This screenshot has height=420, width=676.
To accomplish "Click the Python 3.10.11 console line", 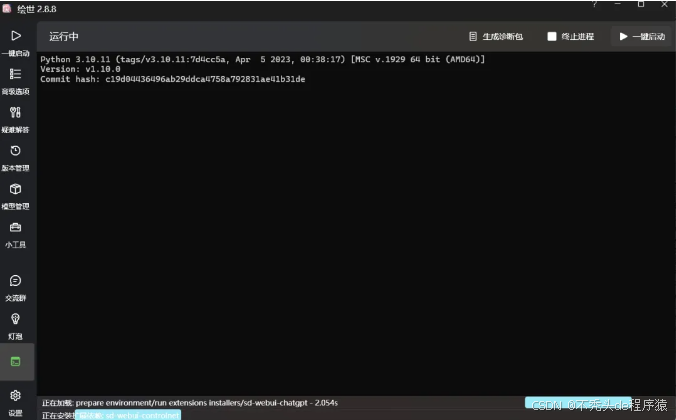I will click(x=263, y=59).
